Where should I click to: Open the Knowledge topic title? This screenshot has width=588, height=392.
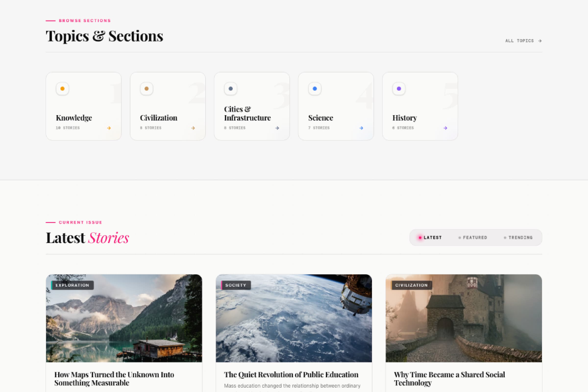(74, 118)
